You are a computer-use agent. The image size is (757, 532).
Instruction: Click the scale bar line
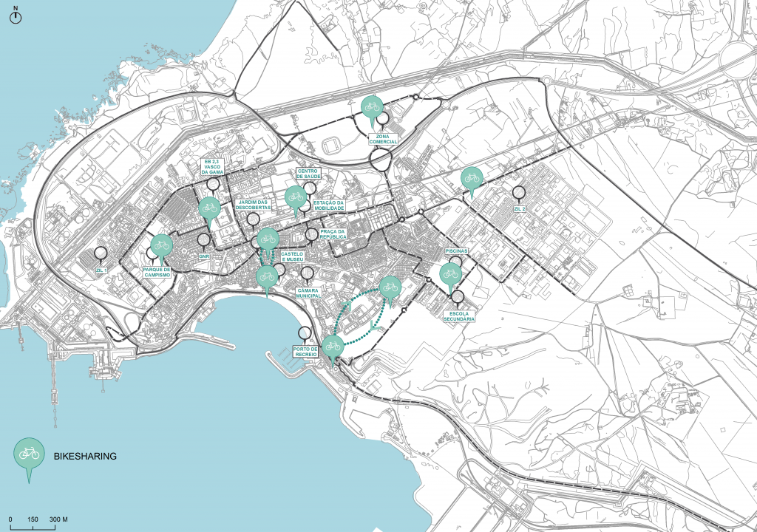[x=33, y=528]
